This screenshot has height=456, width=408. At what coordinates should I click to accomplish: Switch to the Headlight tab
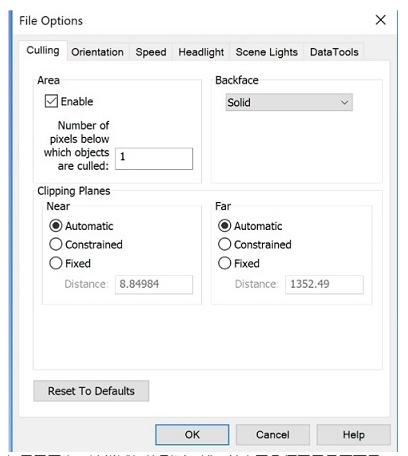click(201, 52)
